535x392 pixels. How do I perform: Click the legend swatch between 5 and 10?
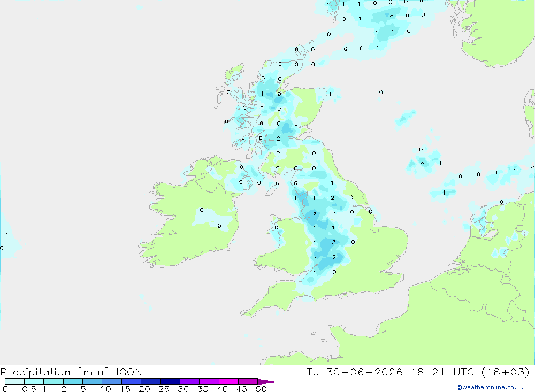(93, 381)
